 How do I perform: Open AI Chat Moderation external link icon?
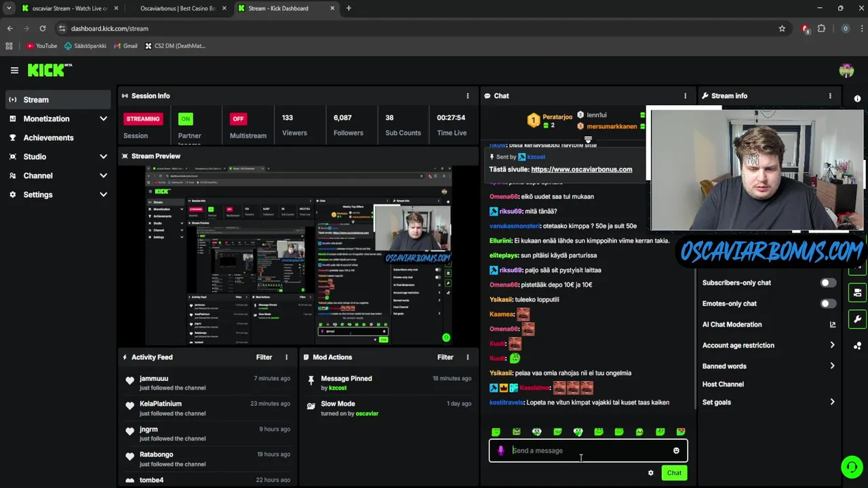click(x=833, y=325)
